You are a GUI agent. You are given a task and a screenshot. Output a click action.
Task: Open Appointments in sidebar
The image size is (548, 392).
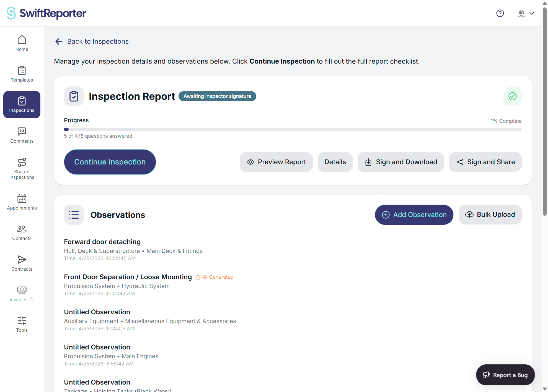(22, 202)
